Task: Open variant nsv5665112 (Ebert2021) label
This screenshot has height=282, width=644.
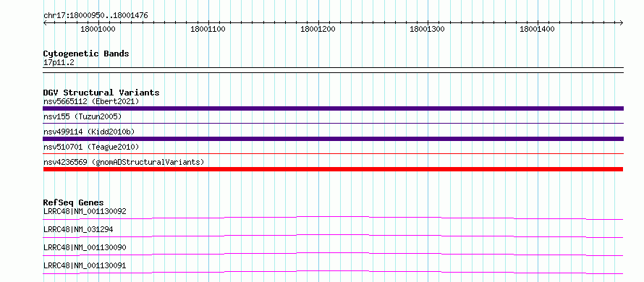Action: pos(91,101)
